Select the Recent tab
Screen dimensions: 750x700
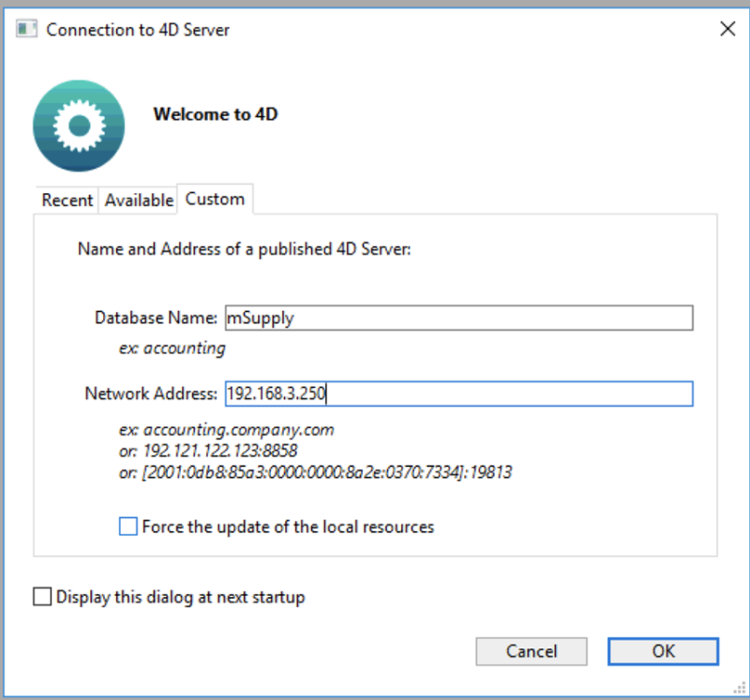[67, 199]
